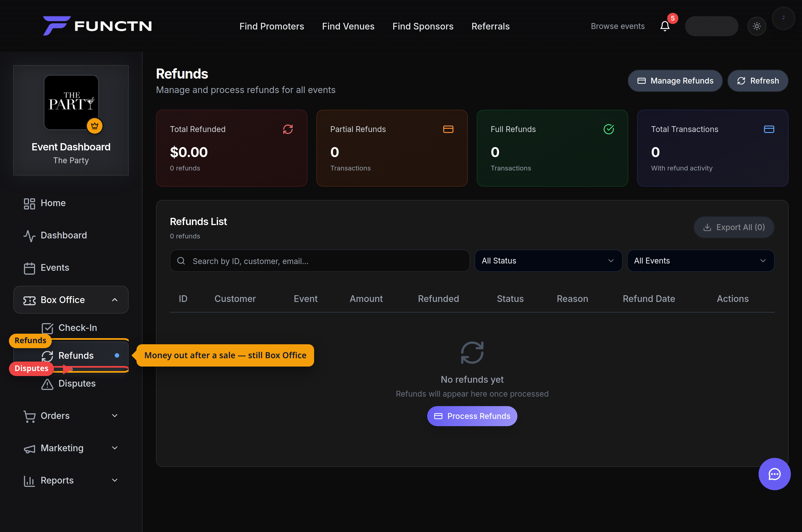802x532 pixels.
Task: Go to Find Venues
Action: coord(348,26)
